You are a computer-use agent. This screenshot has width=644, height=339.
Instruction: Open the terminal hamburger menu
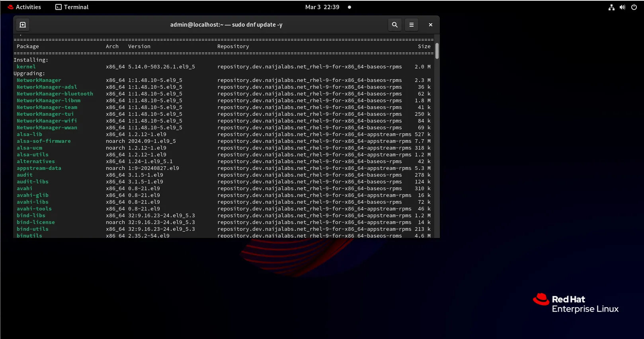coord(412,25)
